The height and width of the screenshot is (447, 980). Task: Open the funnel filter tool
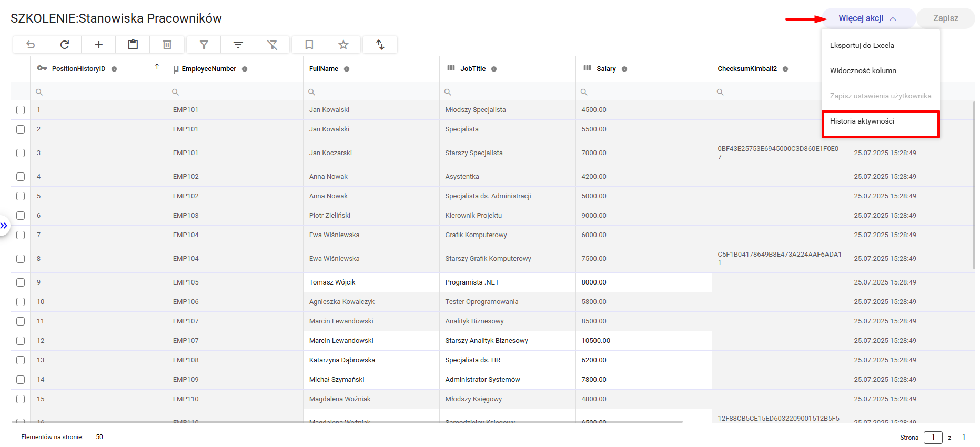(x=204, y=45)
